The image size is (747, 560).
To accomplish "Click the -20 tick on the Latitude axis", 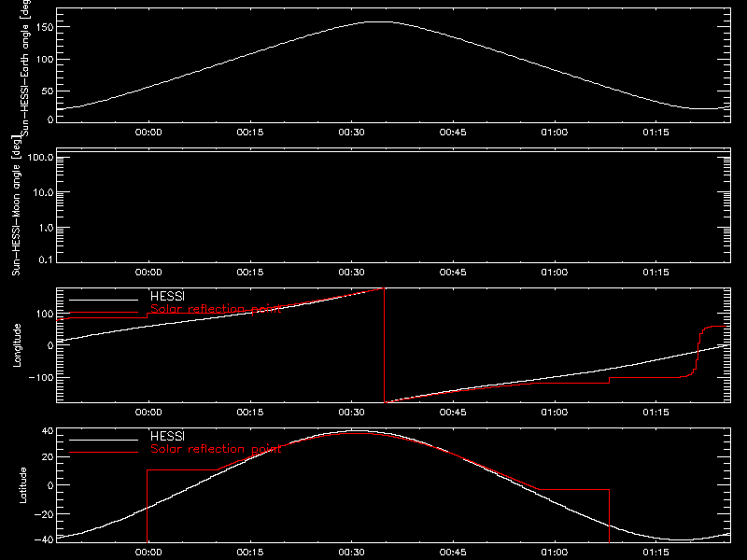I will coord(44,514).
